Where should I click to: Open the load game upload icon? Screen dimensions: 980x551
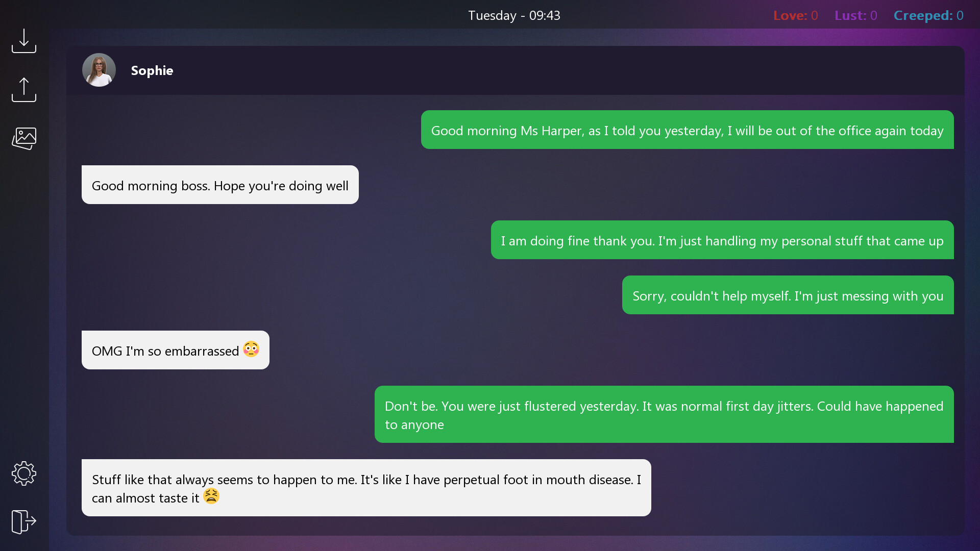[x=24, y=90]
